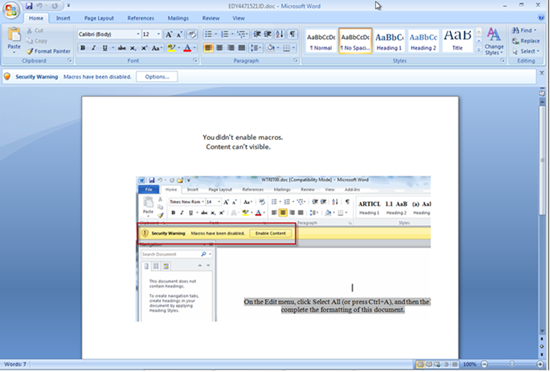The height and width of the screenshot is (372, 550).
Task: Open the Page Layout tab
Action: point(99,18)
